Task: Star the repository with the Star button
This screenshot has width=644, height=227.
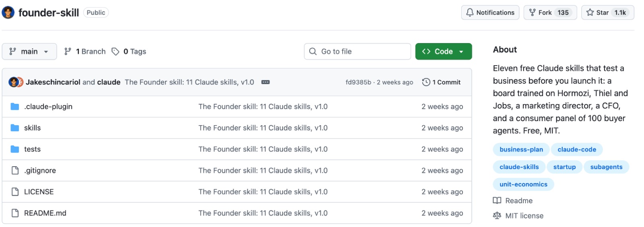Action: [608, 12]
